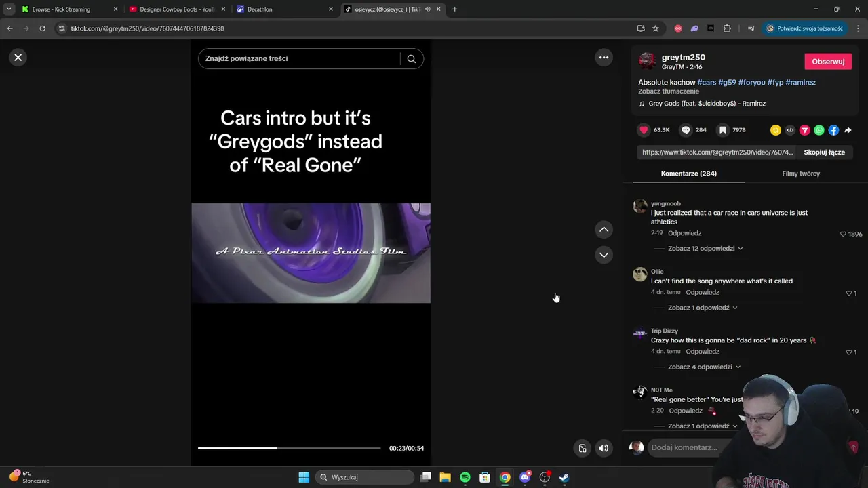The image size is (868, 488).
Task: Seek in the video progress bar
Action: (x=290, y=448)
